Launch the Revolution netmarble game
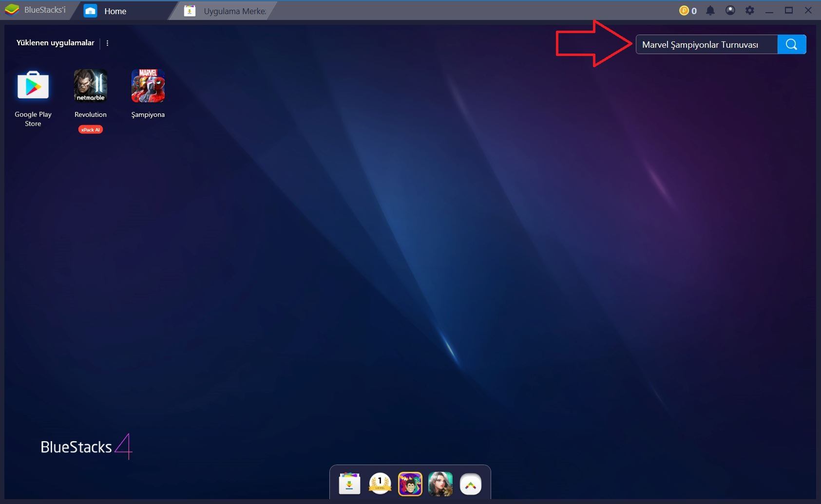The height and width of the screenshot is (504, 821). [91, 86]
